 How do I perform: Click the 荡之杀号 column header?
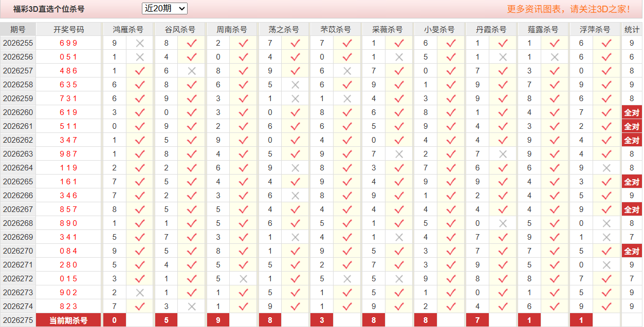(x=284, y=29)
